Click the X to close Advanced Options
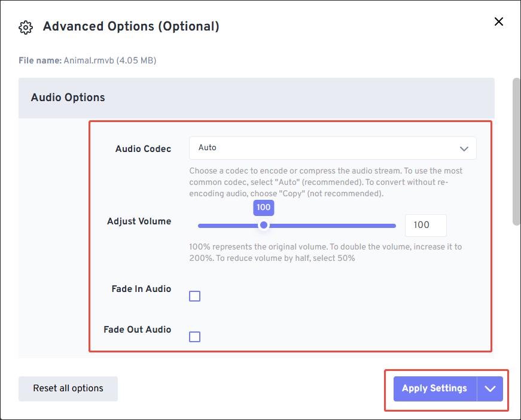Screen dimensions: 521x420 point(498,22)
